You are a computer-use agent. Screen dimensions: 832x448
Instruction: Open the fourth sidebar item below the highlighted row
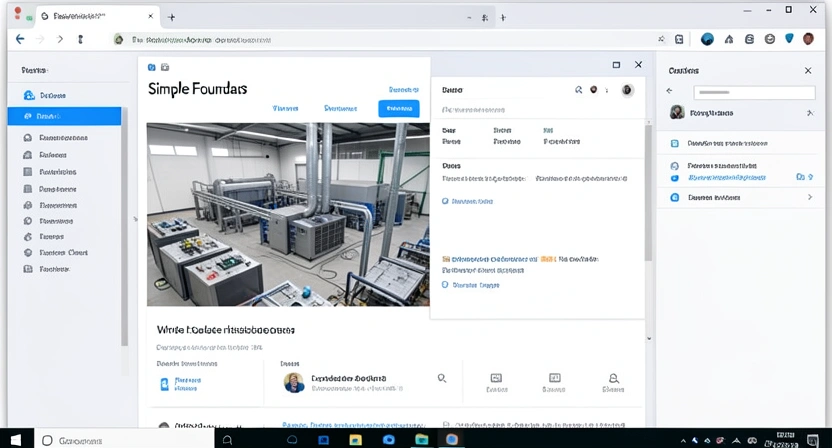(50, 189)
